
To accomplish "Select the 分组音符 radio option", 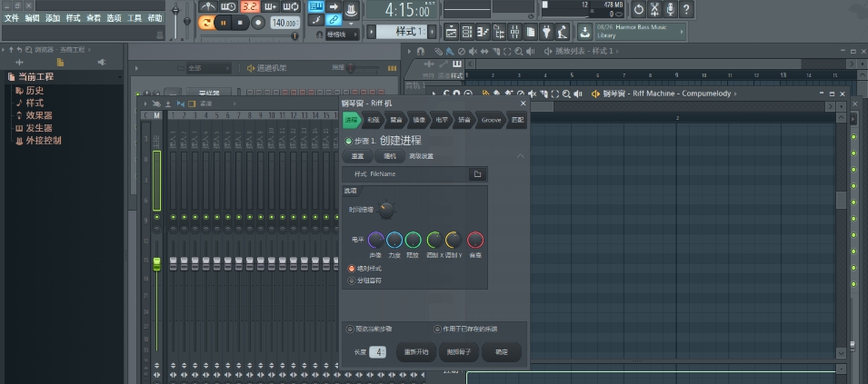I will pyautogui.click(x=352, y=281).
